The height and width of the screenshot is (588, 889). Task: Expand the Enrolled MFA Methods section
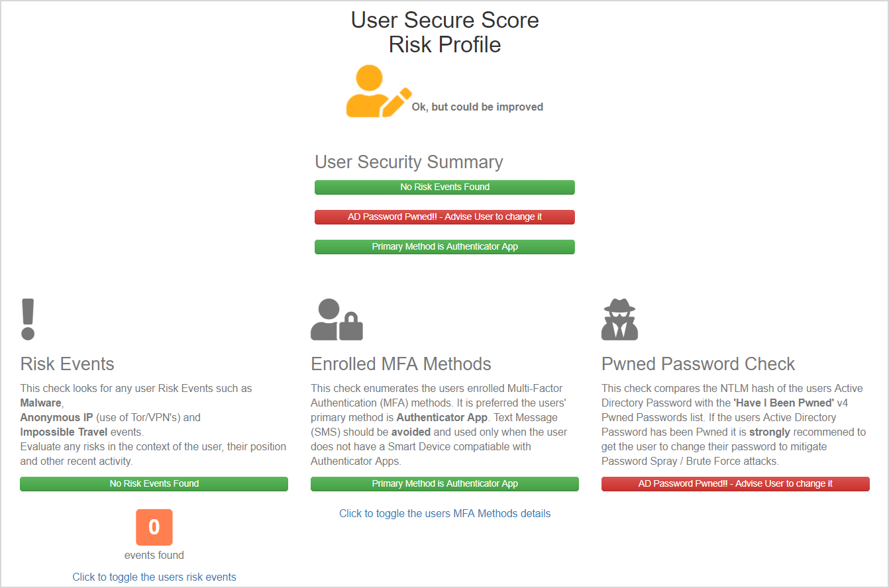click(x=401, y=364)
